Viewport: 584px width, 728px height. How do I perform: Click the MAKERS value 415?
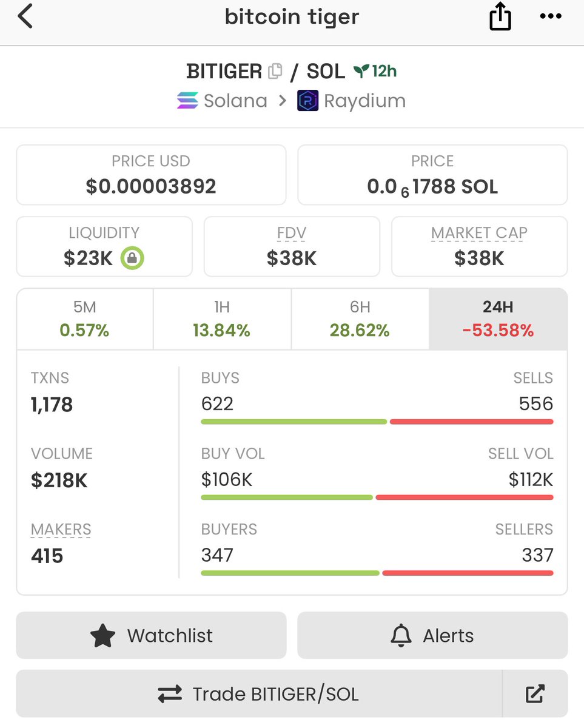[x=47, y=556]
